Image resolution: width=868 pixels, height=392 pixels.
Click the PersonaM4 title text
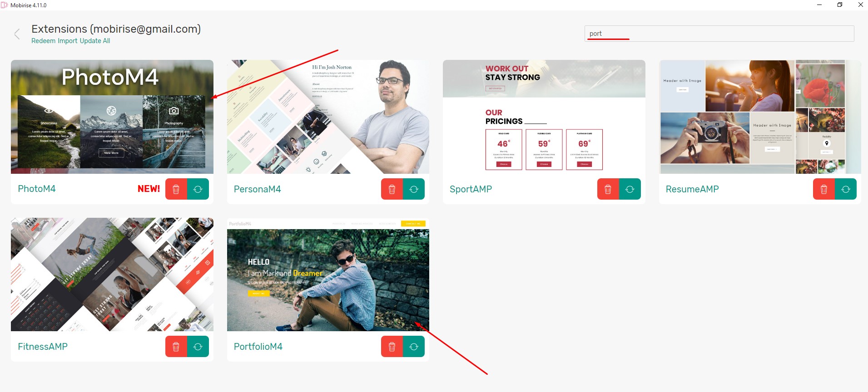pos(258,189)
